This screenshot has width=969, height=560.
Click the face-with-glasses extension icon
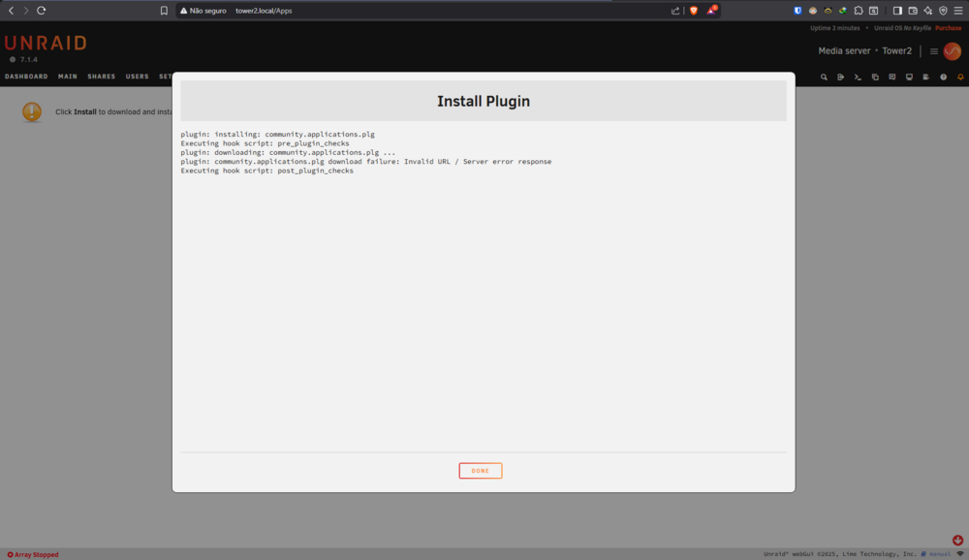[813, 11]
